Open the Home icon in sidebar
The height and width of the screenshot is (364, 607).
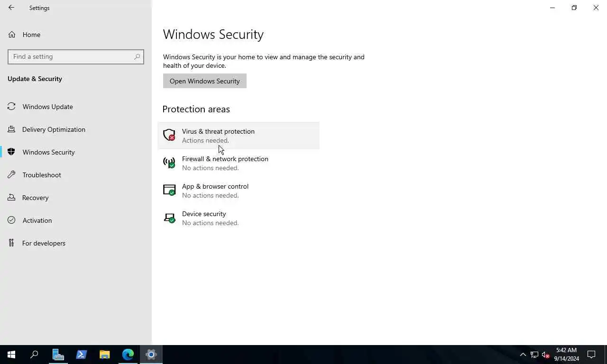point(12,35)
